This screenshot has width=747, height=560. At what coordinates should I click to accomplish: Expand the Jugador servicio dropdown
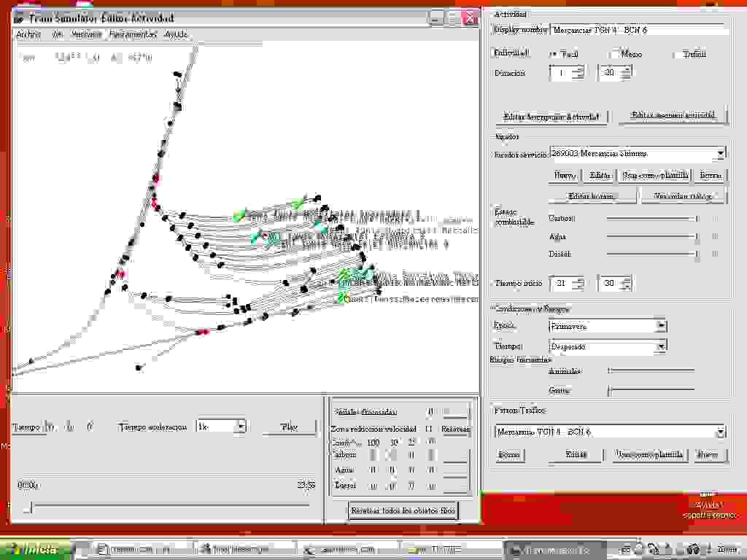tap(720, 154)
